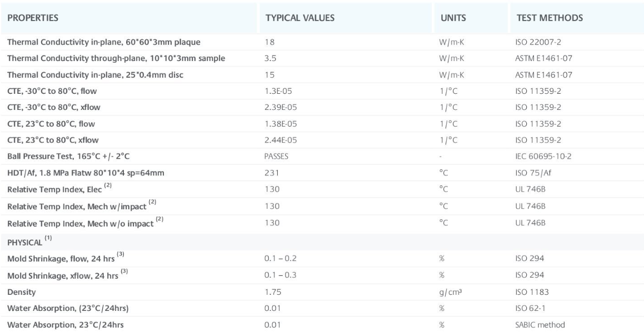Viewport: 644px width, 332px height.
Task: Click the TEST METHODS column header
Action: coord(550,18)
